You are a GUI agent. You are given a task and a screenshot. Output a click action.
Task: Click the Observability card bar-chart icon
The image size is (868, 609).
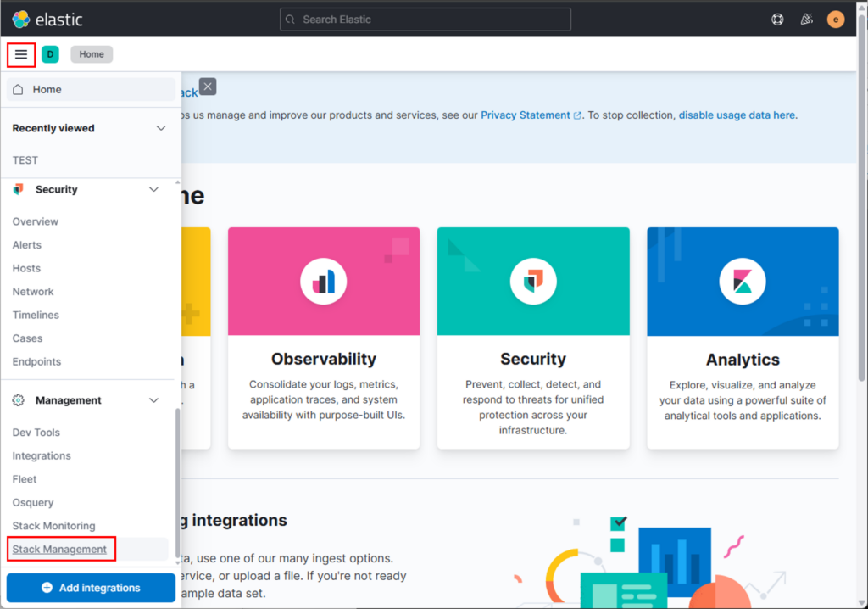point(324,281)
